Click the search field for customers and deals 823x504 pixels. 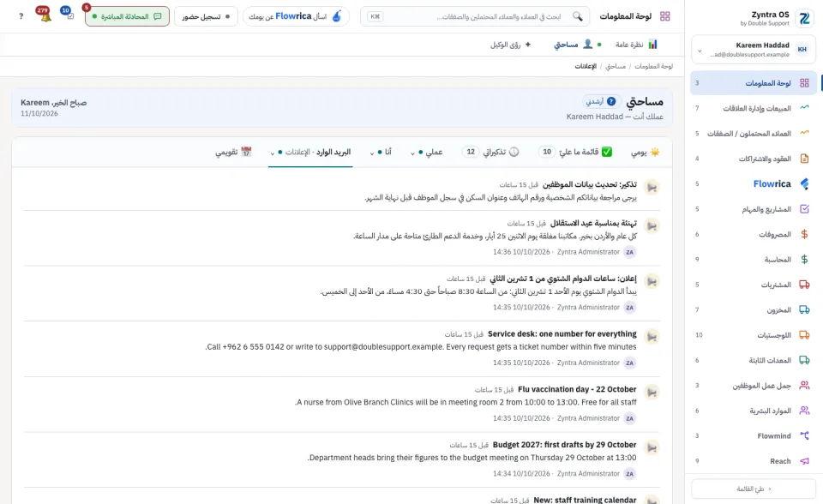pyautogui.click(x=474, y=16)
